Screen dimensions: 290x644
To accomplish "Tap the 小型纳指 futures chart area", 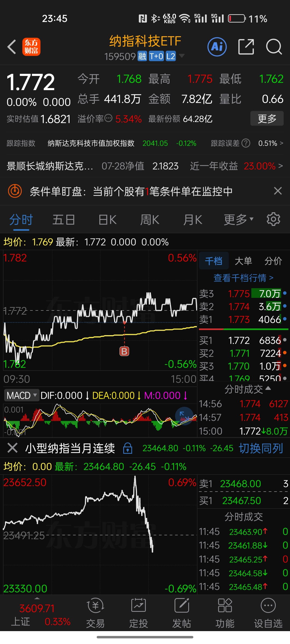I will click(x=100, y=535).
